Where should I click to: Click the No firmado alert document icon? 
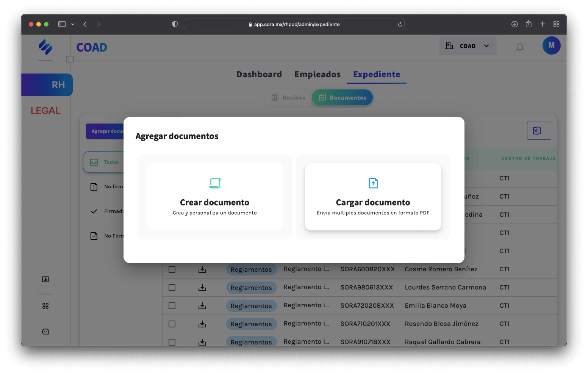[x=94, y=187]
